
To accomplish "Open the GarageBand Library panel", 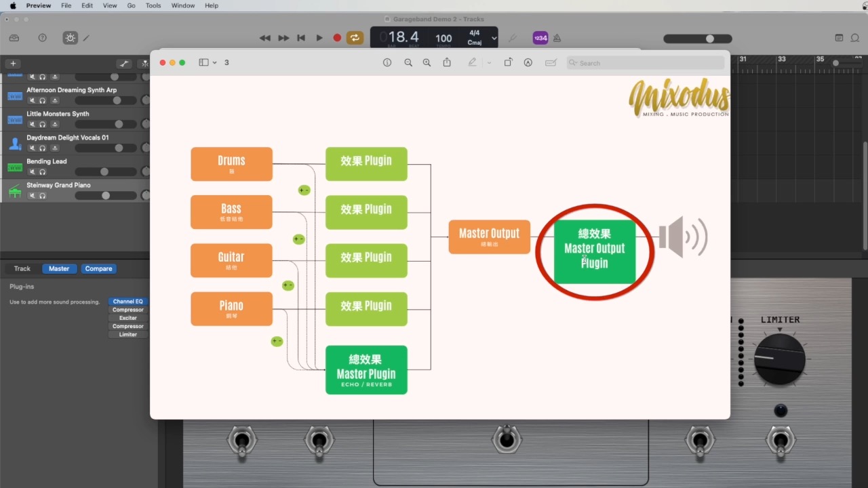I will coord(14,38).
